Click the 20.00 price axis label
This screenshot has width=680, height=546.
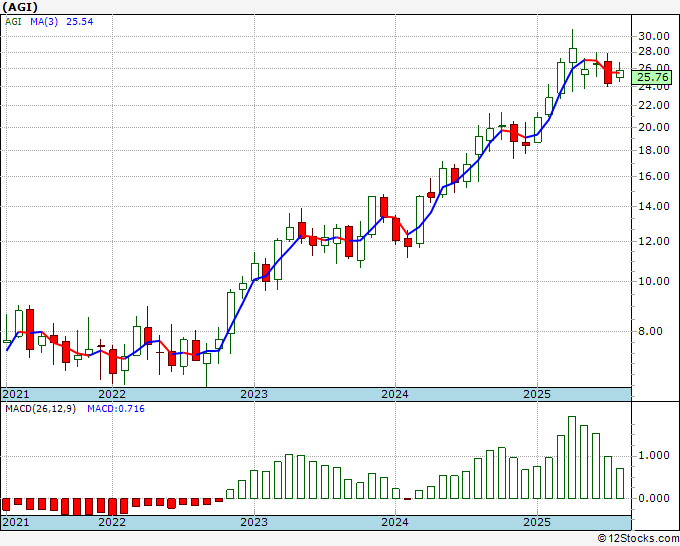click(653, 127)
